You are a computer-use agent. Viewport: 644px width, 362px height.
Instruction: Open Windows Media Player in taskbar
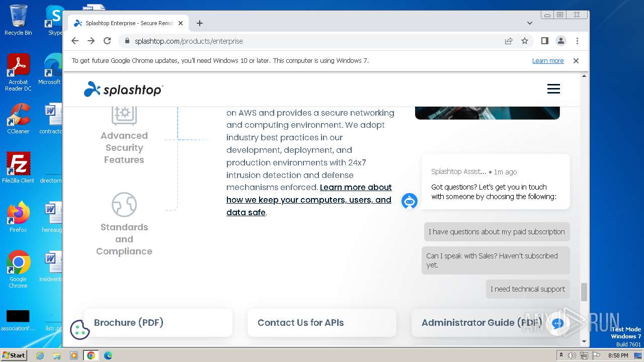74,355
